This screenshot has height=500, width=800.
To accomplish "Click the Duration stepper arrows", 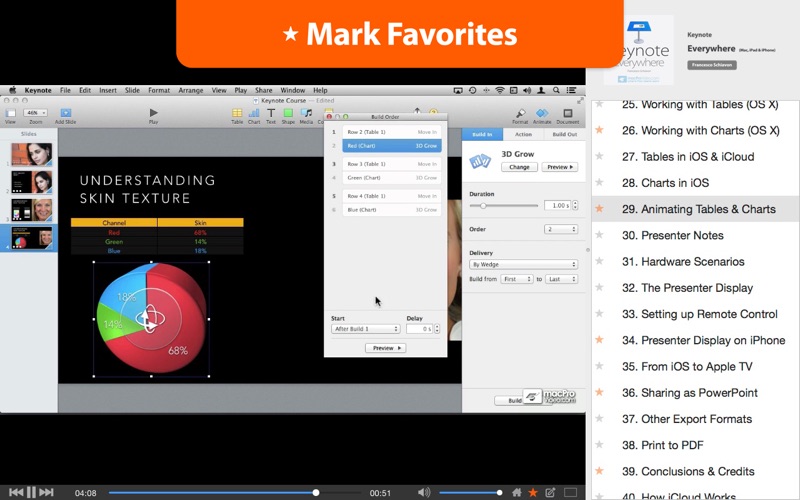I will click(x=575, y=205).
